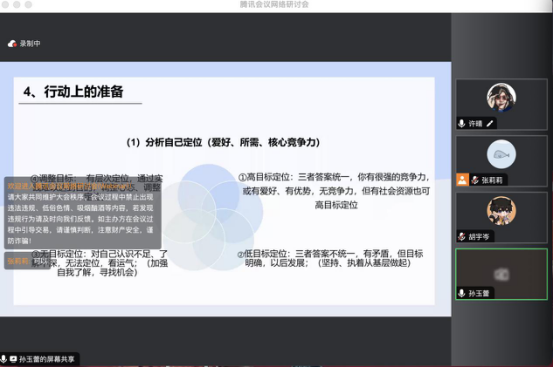The width and height of the screenshot is (553, 367).
Task: Click 胡宇岑's muted microphone icon
Action: 461,237
